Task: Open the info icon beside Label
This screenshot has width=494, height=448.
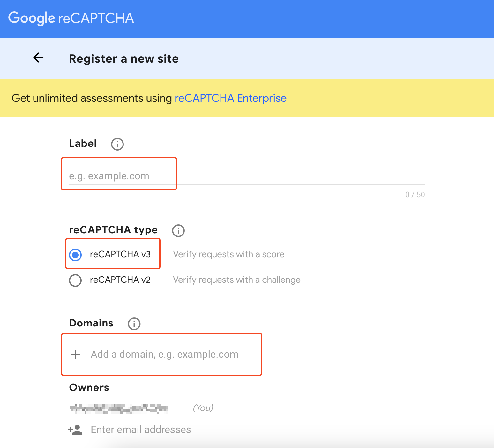Action: [x=117, y=144]
